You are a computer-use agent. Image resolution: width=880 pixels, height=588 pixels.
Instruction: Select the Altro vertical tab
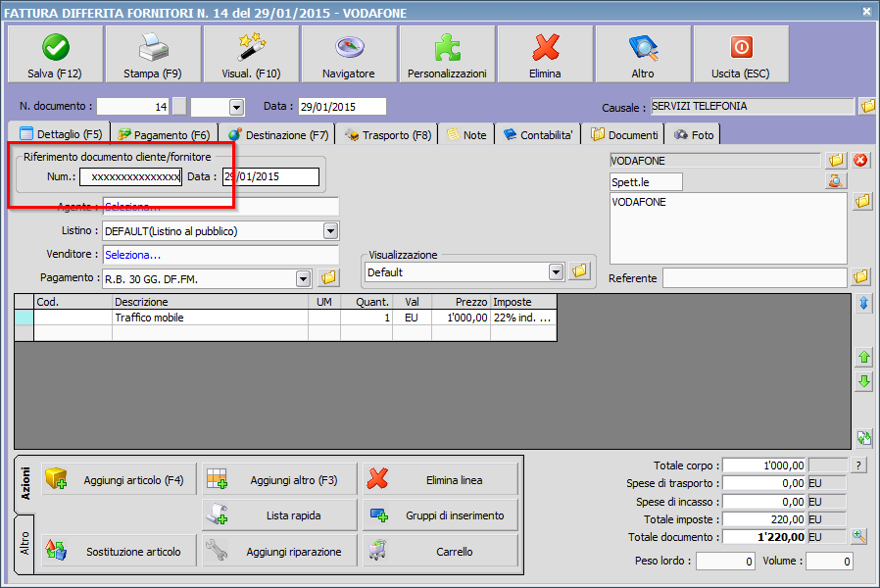pos(24,544)
